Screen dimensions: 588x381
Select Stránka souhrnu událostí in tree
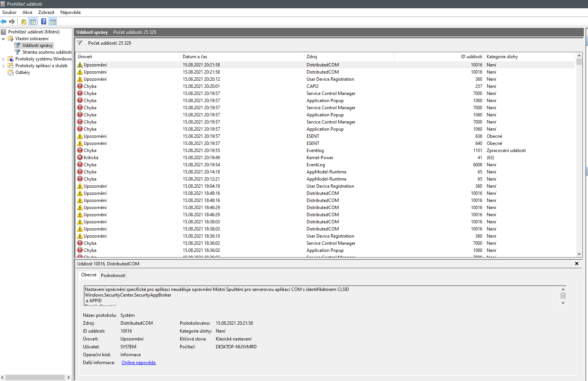click(47, 52)
